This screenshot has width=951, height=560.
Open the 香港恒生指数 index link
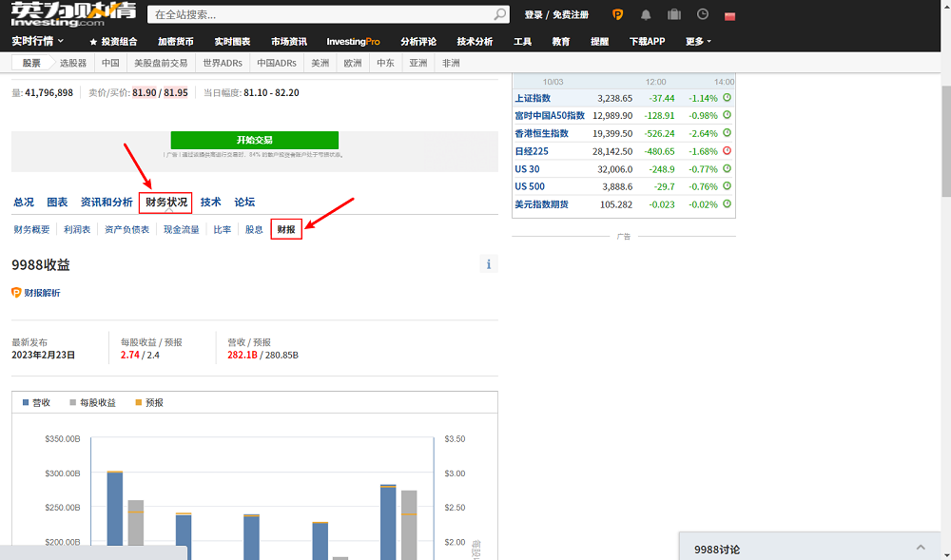tap(542, 133)
